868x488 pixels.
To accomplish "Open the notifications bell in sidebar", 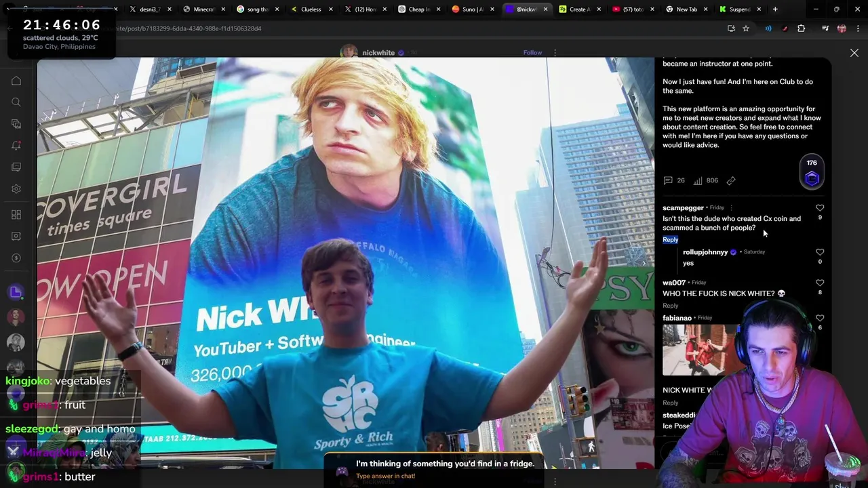I will [x=16, y=146].
